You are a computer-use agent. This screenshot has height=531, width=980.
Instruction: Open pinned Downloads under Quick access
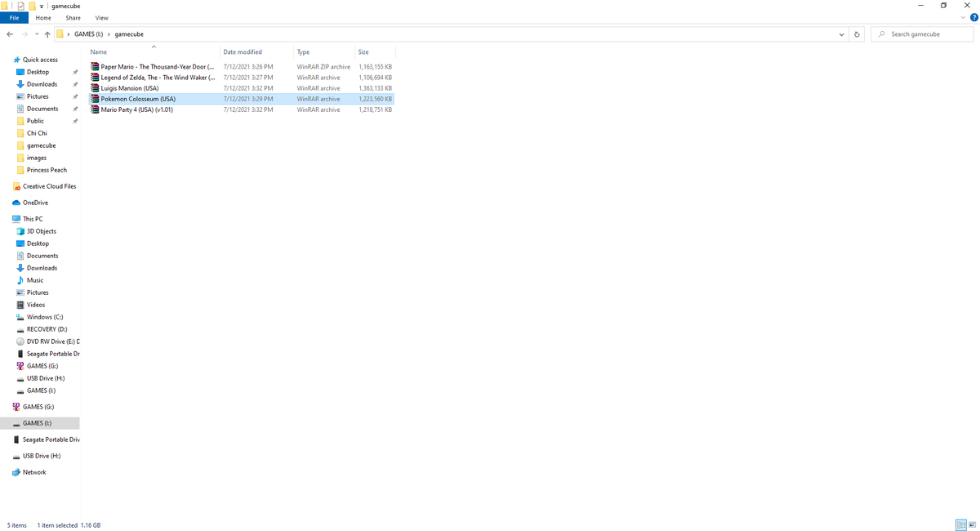pos(42,84)
